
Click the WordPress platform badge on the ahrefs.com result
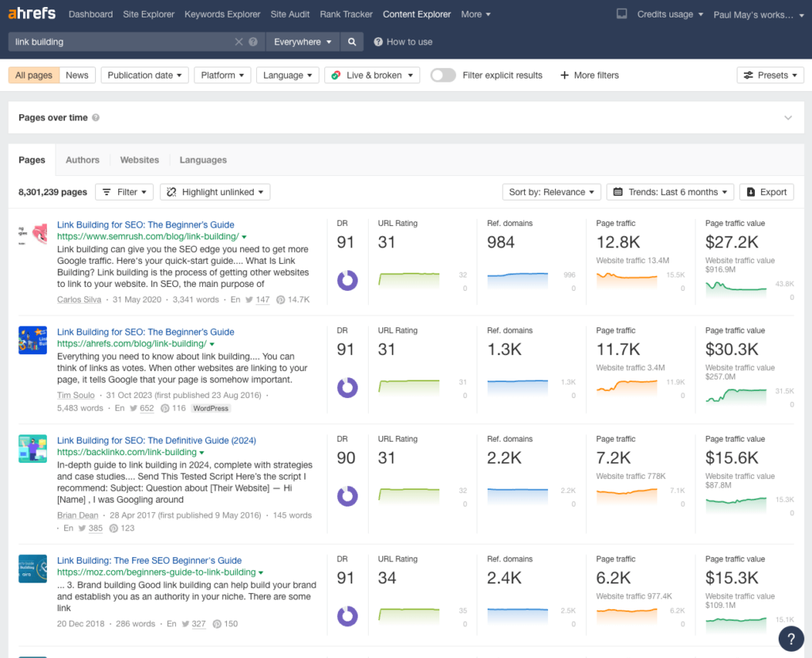click(210, 408)
